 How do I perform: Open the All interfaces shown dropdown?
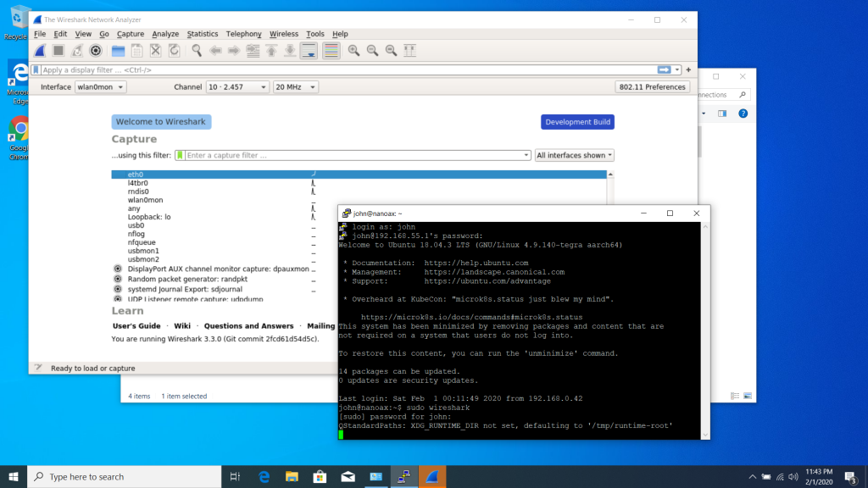click(574, 156)
